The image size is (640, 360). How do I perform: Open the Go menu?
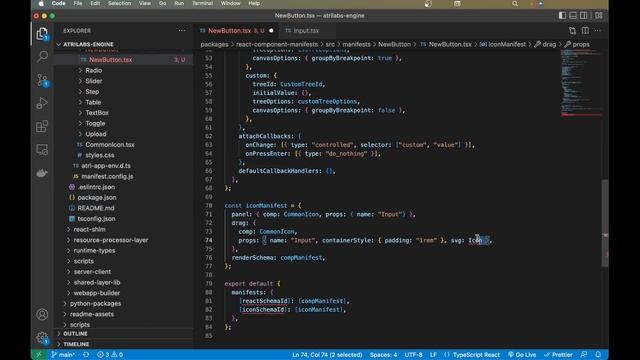[162, 3]
